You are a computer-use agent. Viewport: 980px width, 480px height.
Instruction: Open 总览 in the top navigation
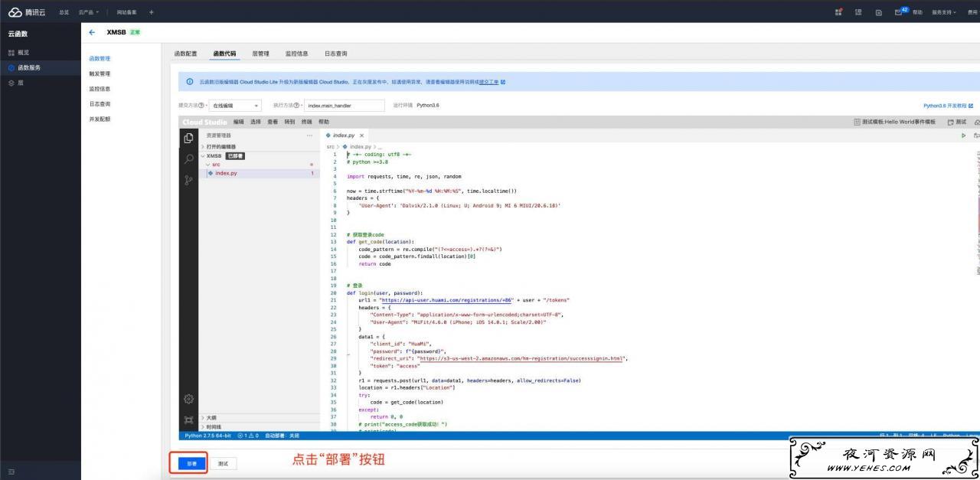click(63, 12)
